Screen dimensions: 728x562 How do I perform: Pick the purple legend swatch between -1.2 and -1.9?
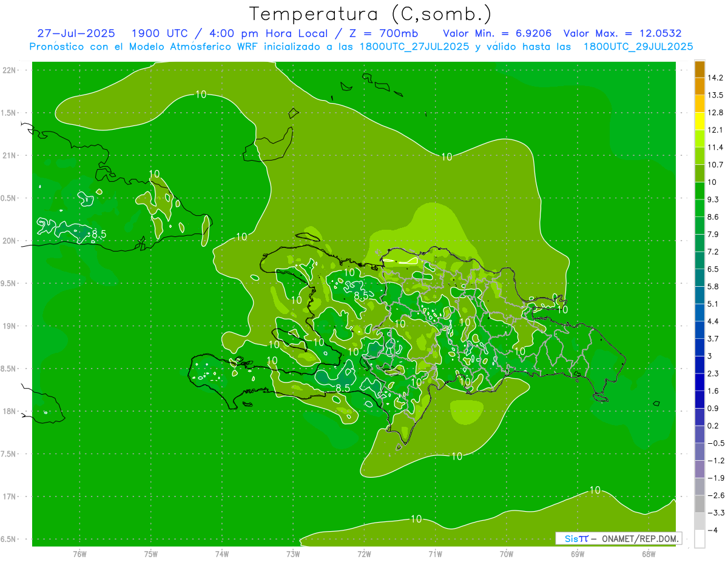699,469
